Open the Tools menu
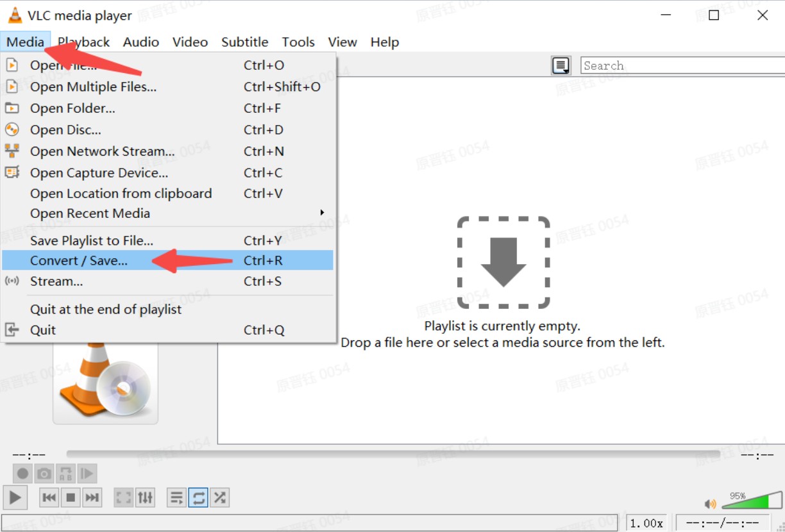 click(298, 42)
